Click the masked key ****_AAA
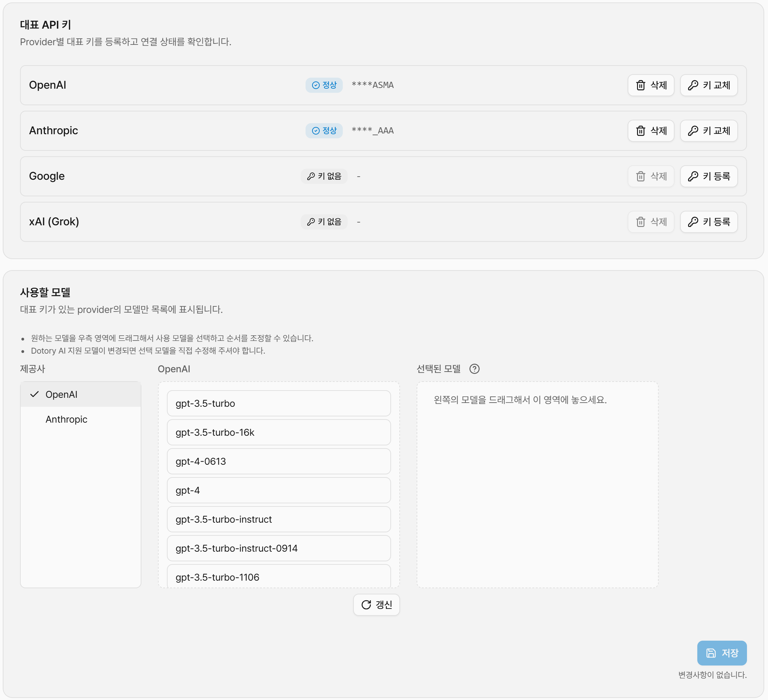768x700 pixels. [x=372, y=131]
